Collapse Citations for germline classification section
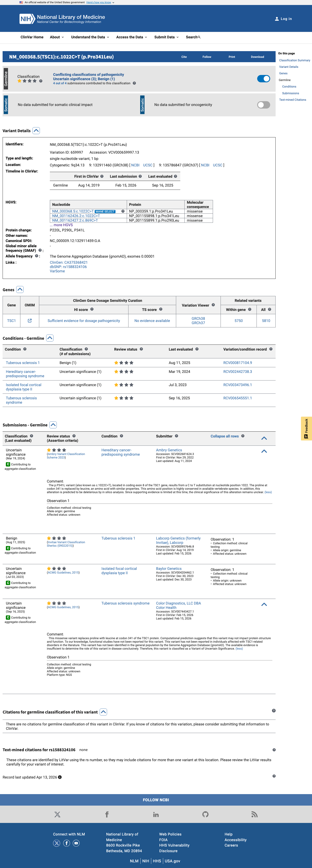Screen dimensions: 312x868 click(x=103, y=712)
